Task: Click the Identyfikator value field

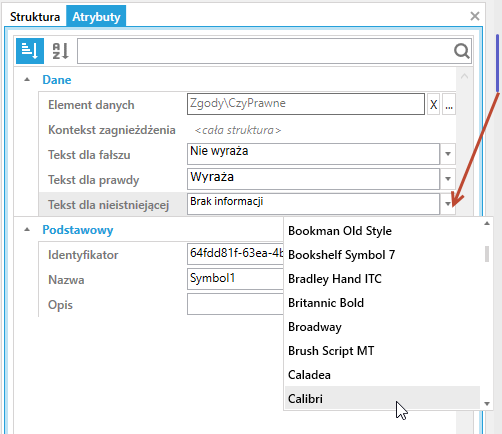Action: tap(235, 254)
